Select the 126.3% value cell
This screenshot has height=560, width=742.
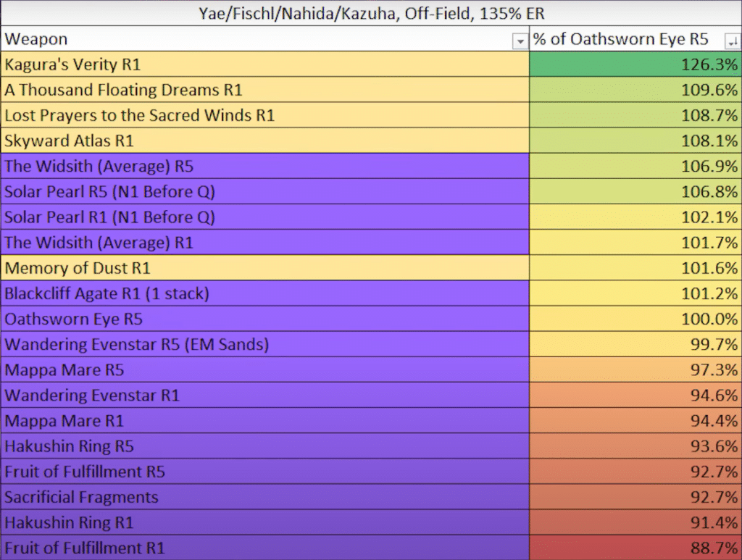[635, 64]
